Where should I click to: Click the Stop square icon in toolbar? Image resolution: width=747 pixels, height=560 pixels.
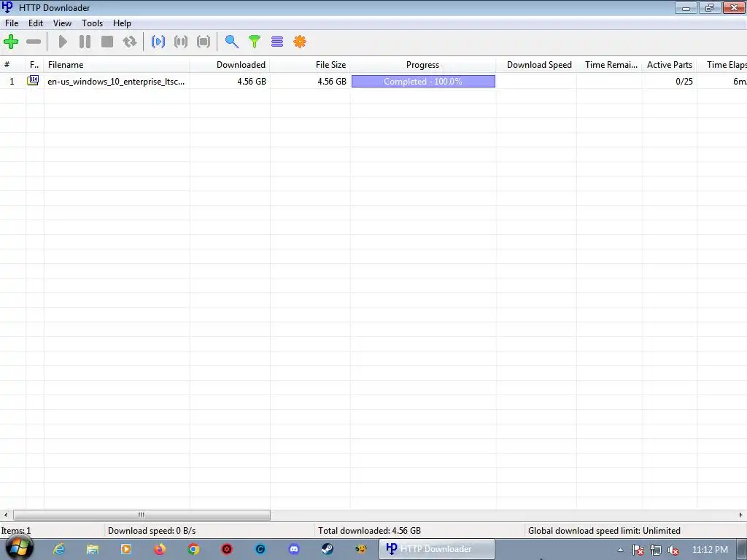tap(107, 42)
